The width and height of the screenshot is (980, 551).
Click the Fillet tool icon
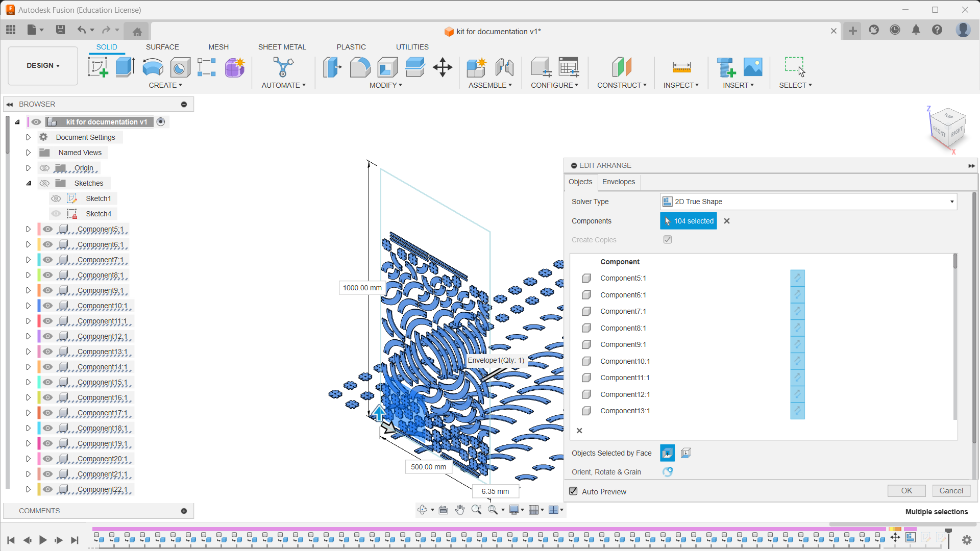pos(360,67)
